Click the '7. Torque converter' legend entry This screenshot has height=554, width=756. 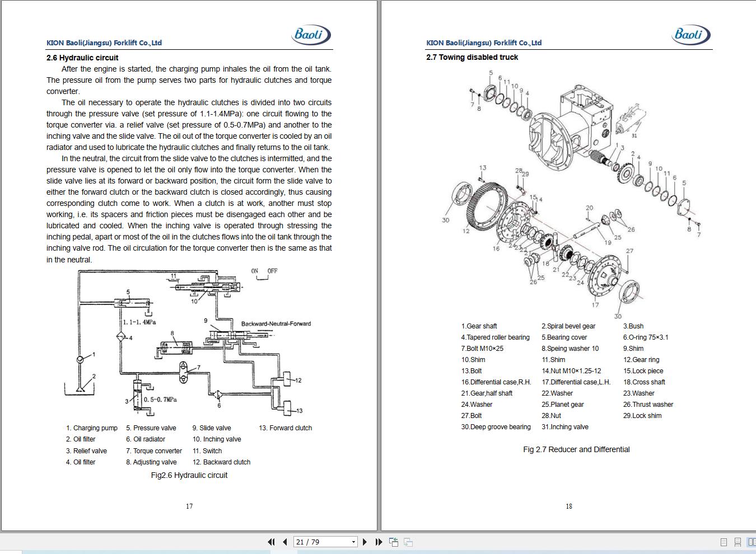(x=154, y=451)
